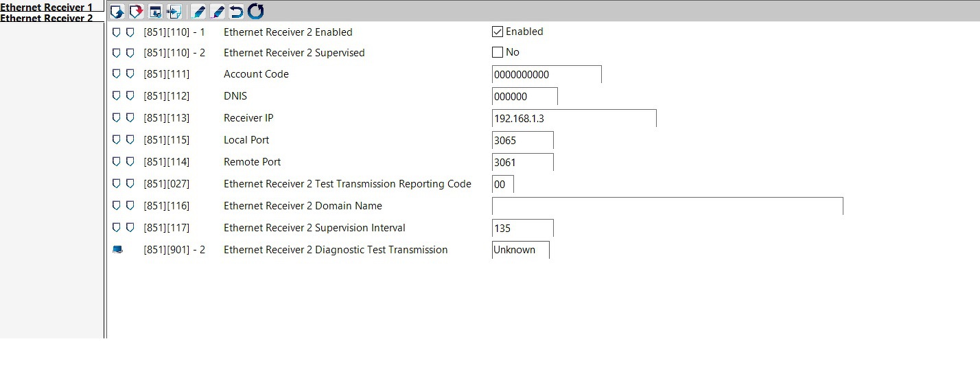Click the circular refresh toolbar icon
Screen dimensions: 980x372
[255, 12]
